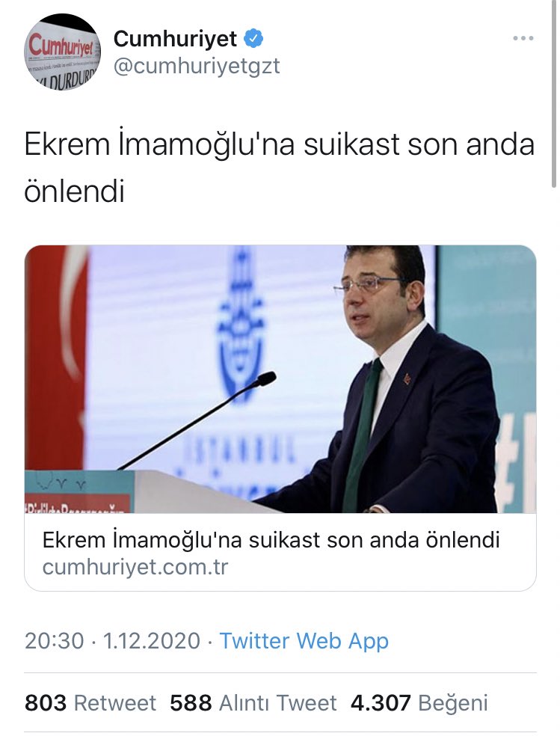Click the Turkish flag in the photo

tap(56, 357)
